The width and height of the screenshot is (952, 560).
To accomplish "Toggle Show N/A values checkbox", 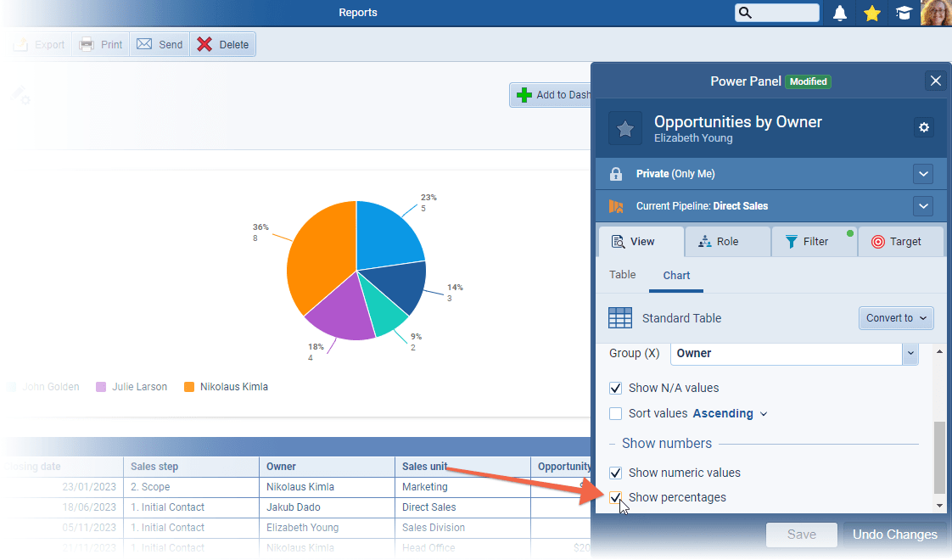I will coord(616,389).
